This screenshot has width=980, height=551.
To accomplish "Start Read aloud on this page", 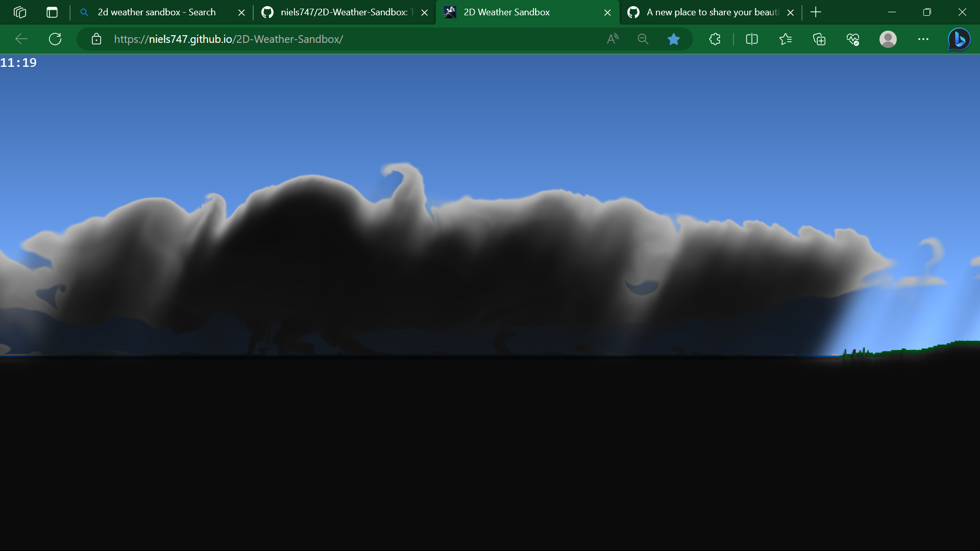I will coord(612,39).
